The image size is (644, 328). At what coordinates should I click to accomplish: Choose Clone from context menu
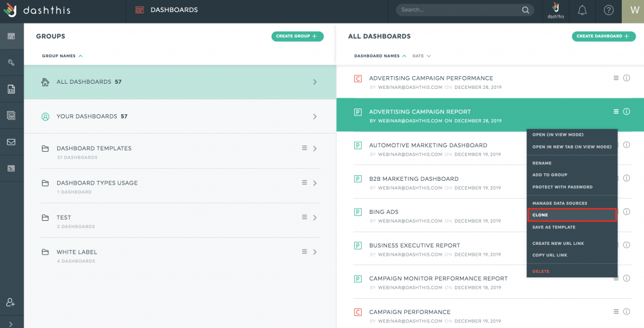[572, 215]
